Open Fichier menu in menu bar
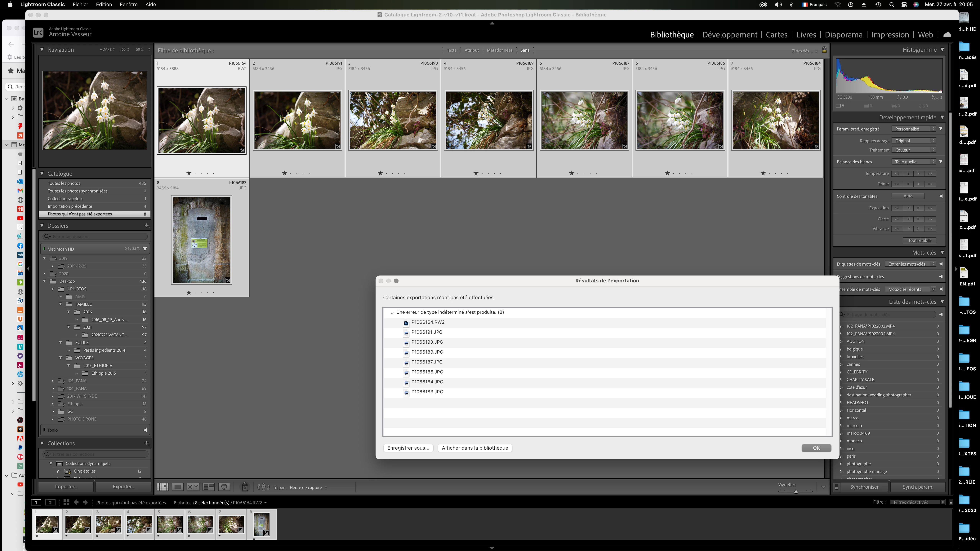The image size is (980, 551). click(x=80, y=5)
